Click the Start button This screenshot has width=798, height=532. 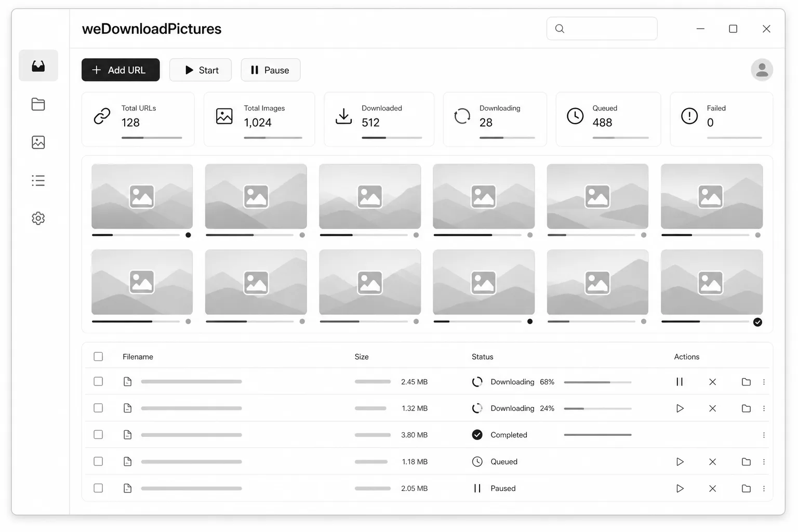[x=201, y=70]
